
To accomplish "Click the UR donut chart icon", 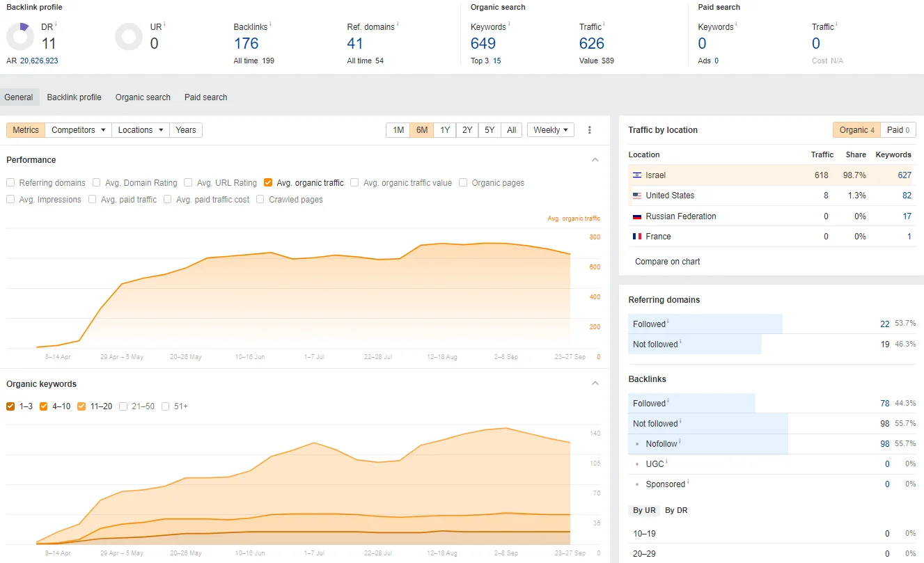I will coord(129,36).
